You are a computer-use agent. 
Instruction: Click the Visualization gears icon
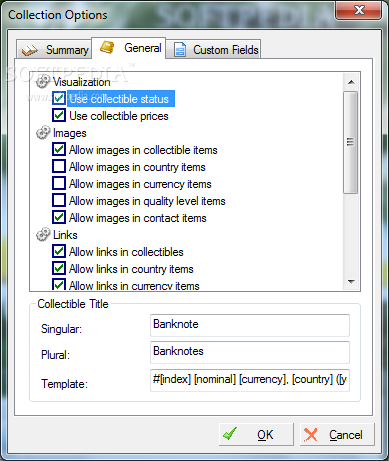pos(43,82)
